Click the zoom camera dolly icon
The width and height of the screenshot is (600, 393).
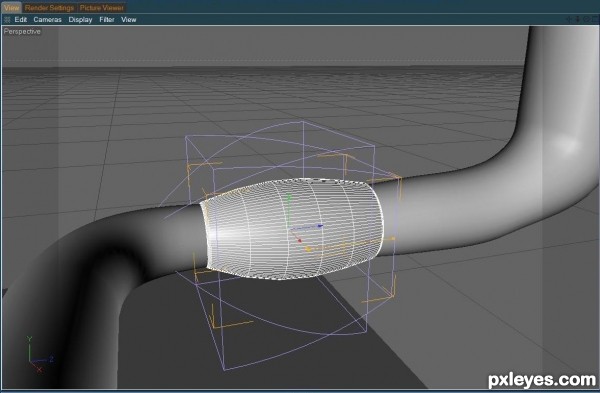coord(577,19)
